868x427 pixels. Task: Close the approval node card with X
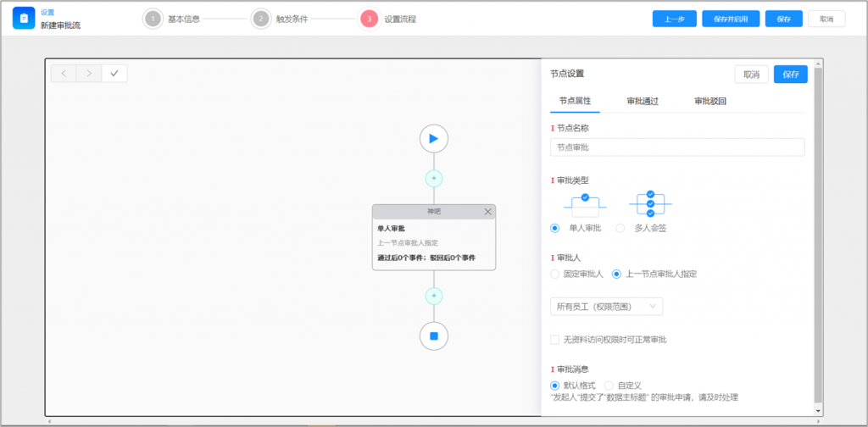tap(487, 212)
